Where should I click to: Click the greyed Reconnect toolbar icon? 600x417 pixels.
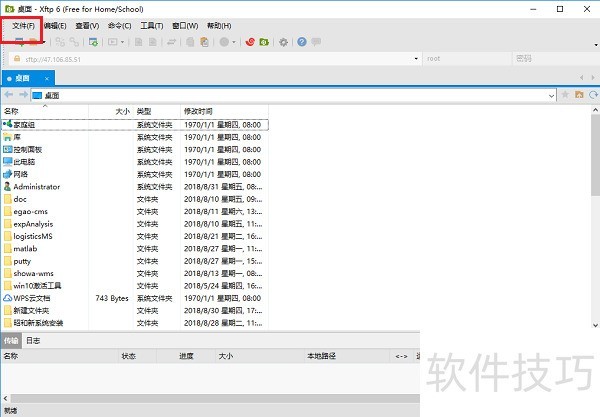60,42
